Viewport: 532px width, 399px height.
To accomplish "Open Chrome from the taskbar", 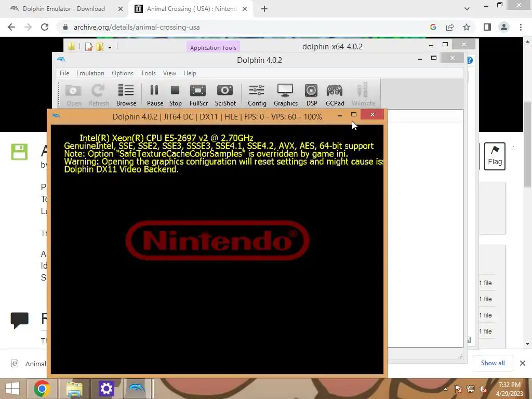I will 42,389.
